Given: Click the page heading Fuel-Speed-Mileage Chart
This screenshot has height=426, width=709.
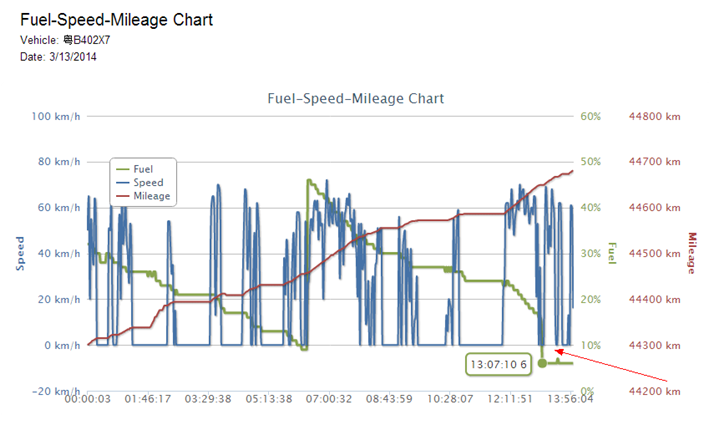Looking at the screenshot, I should click(x=116, y=20).
